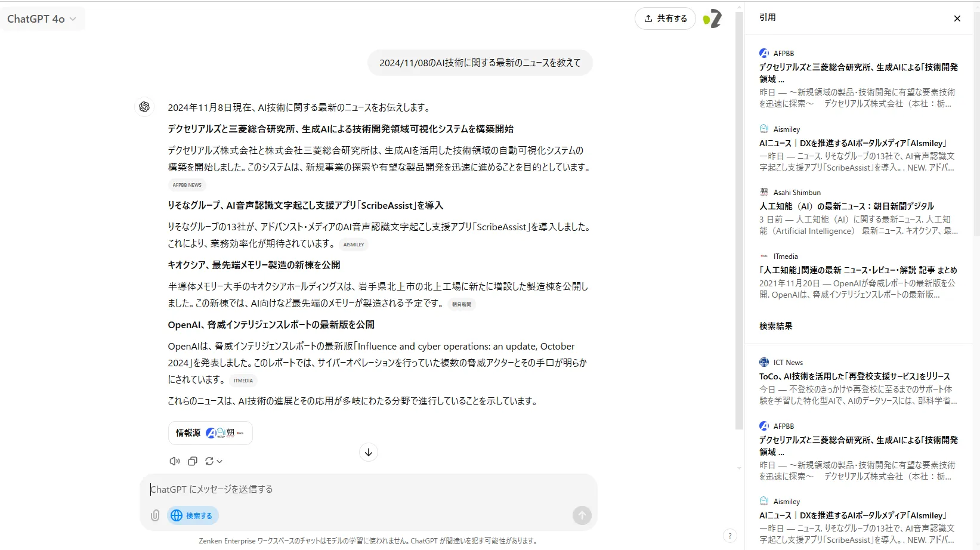Click the chat area vertical scrollbar
The image size is (980, 550).
click(740, 221)
